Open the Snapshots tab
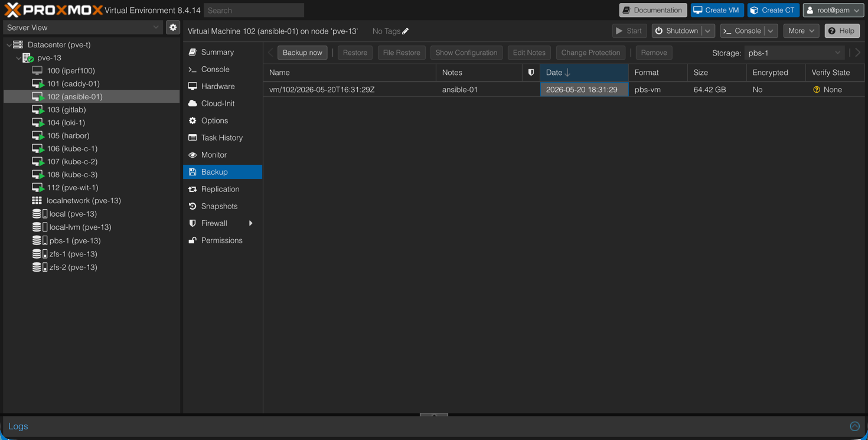 pyautogui.click(x=223, y=206)
